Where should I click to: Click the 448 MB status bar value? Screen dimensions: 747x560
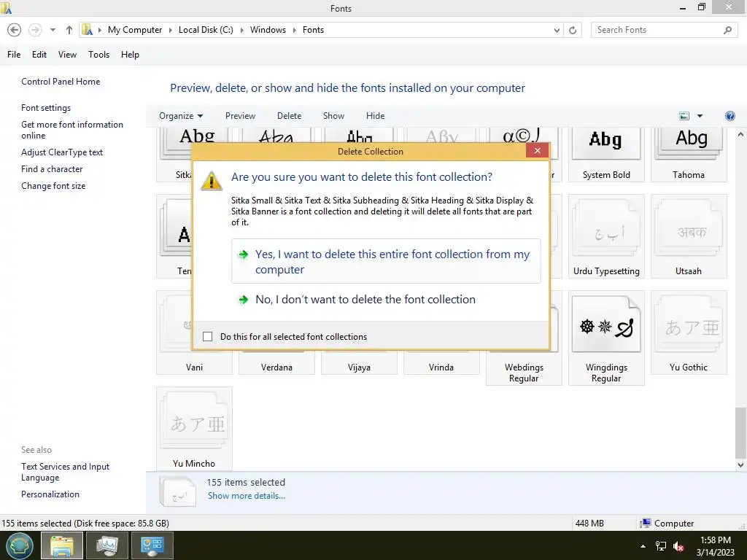[x=589, y=524]
